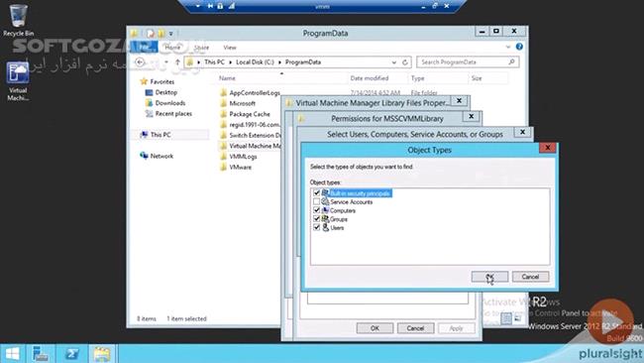Image resolution: width=644 pixels, height=363 pixels.
Task: Sort by the Name column header
Action: tap(227, 78)
